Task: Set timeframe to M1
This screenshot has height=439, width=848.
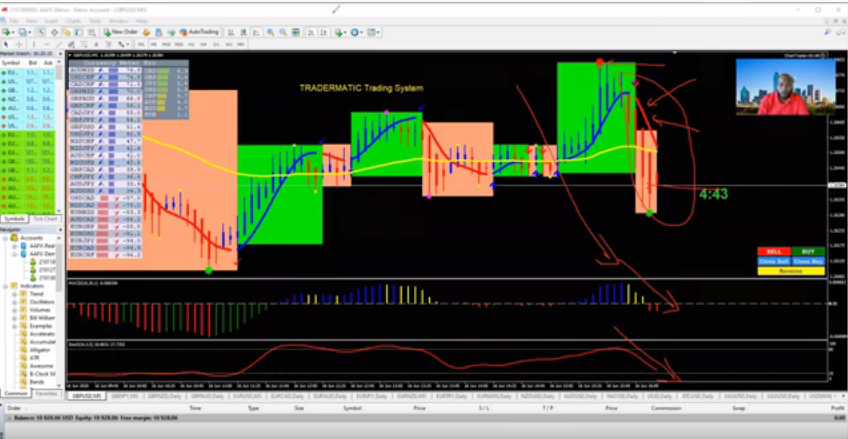Action: coord(141,44)
